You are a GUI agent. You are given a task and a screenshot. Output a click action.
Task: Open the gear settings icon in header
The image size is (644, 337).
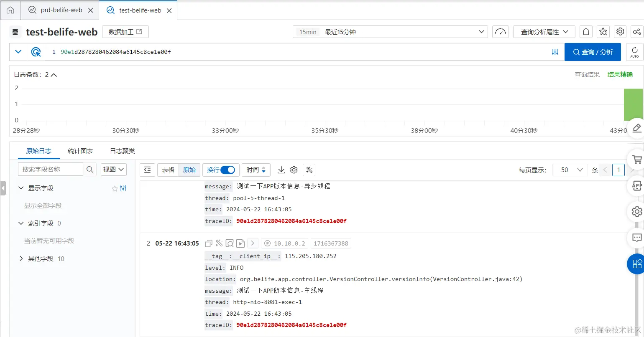[620, 32]
